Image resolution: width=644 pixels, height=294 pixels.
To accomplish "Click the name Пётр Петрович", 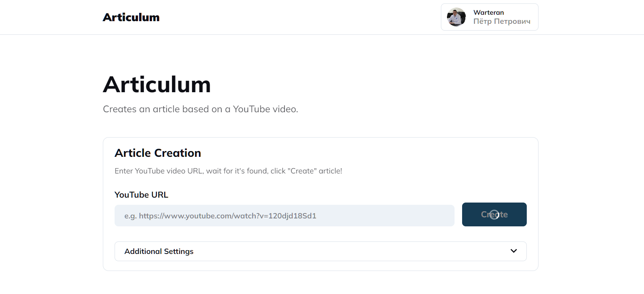I will click(501, 22).
